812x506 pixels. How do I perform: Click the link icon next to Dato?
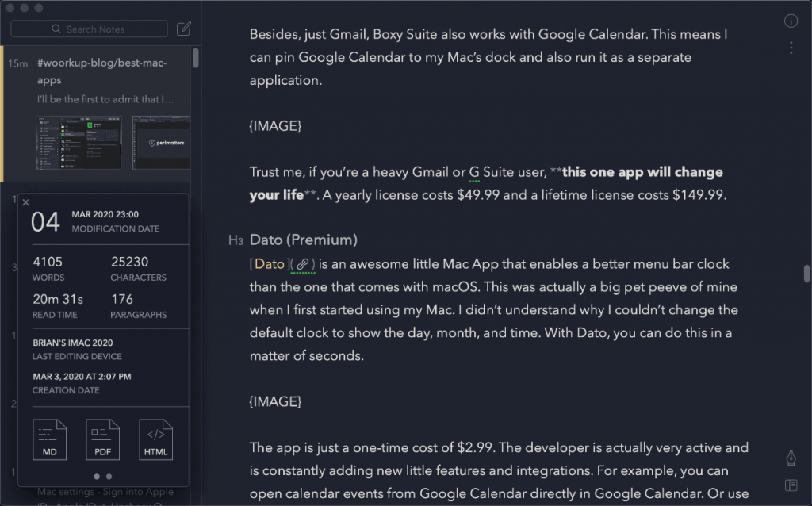point(303,264)
